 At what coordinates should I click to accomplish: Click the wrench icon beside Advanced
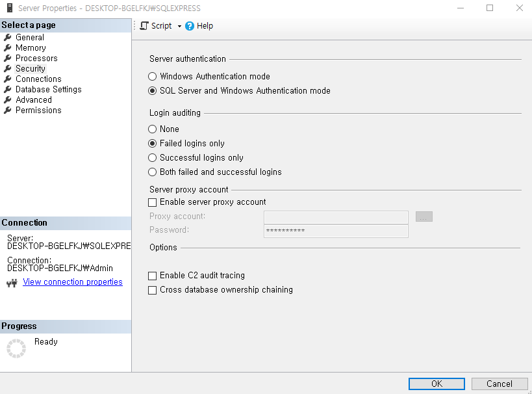[x=7, y=100]
